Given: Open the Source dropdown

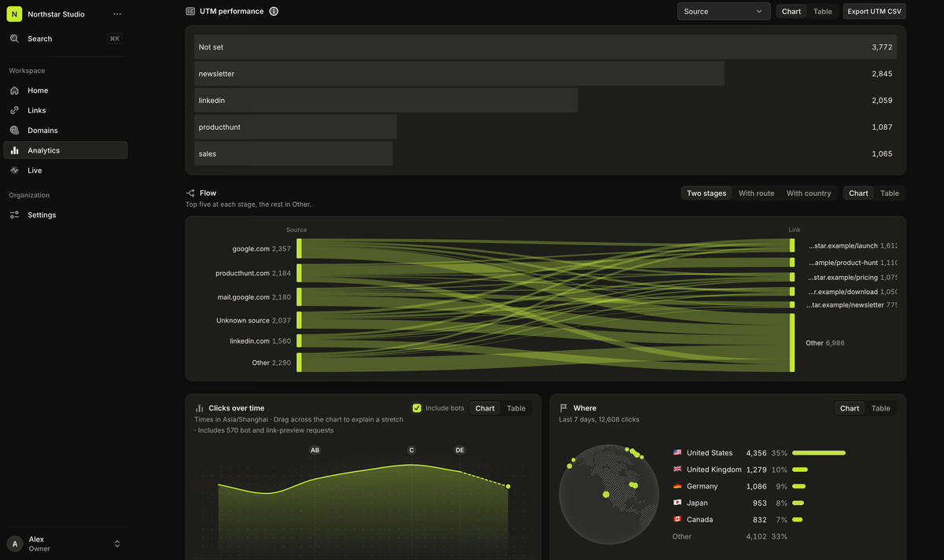Looking at the screenshot, I should coord(724,11).
